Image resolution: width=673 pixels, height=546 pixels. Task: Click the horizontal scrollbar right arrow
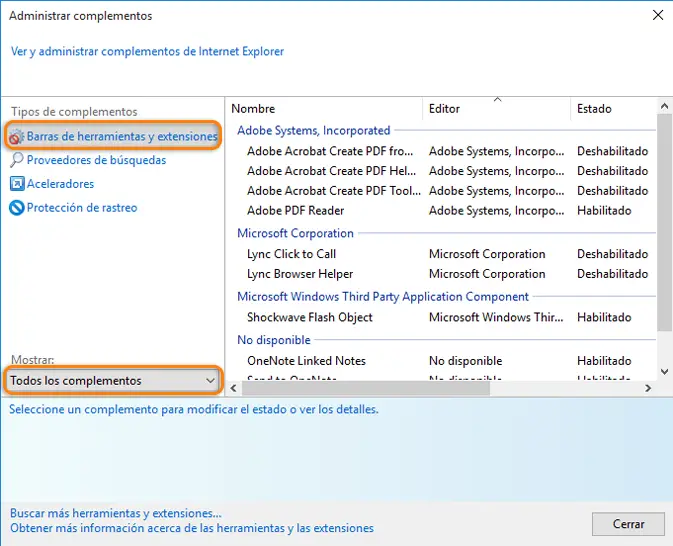[648, 388]
